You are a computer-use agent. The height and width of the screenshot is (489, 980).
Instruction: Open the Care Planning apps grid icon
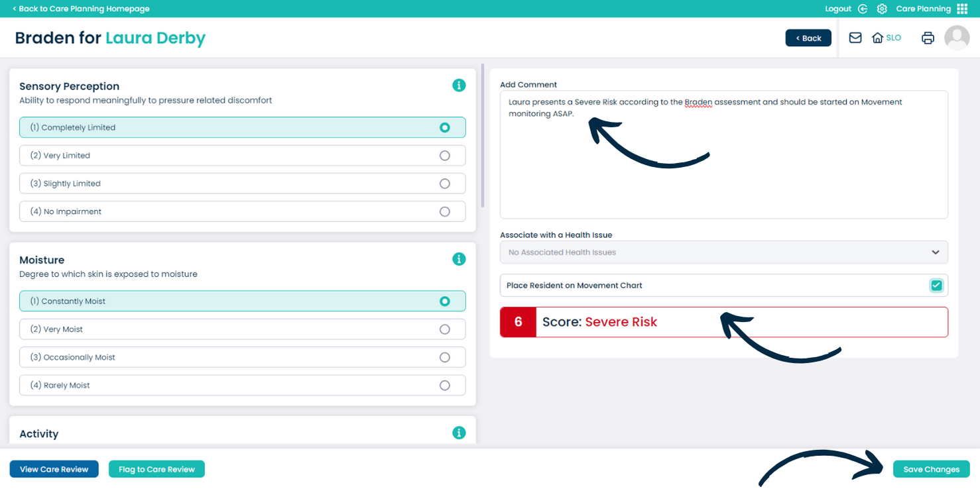point(962,9)
